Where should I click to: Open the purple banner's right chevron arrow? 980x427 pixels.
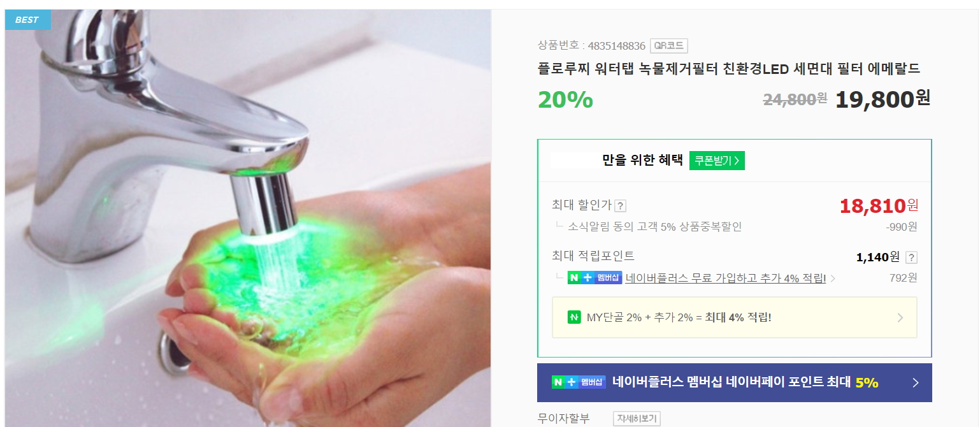tap(916, 383)
